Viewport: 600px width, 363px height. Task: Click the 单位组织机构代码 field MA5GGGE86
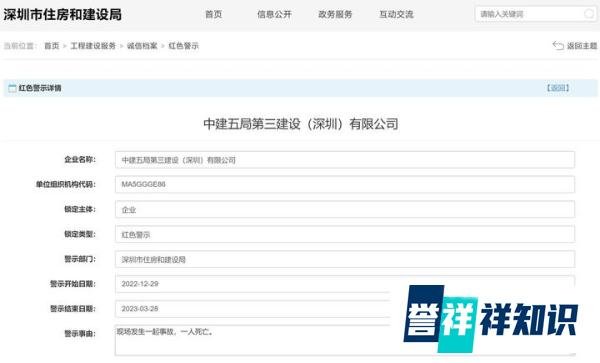345,184
